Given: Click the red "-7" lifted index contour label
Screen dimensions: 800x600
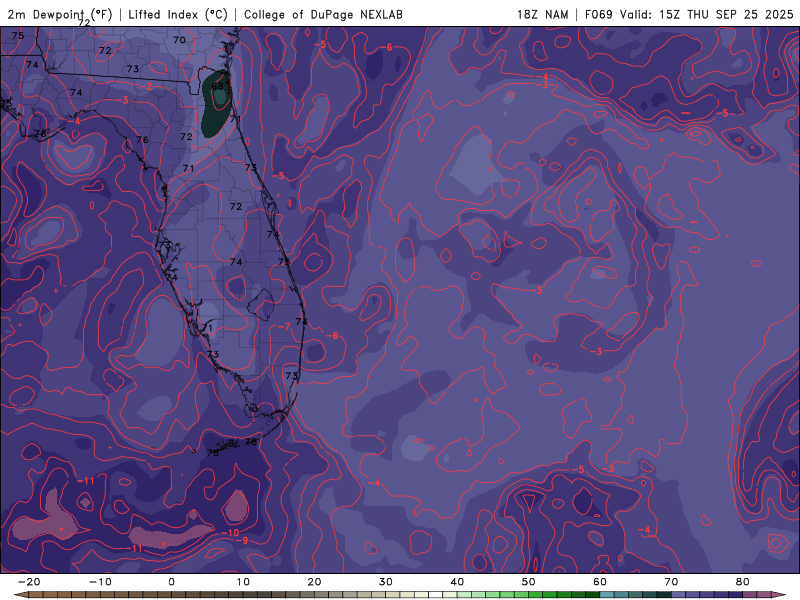Looking at the screenshot, I should point(284,327).
